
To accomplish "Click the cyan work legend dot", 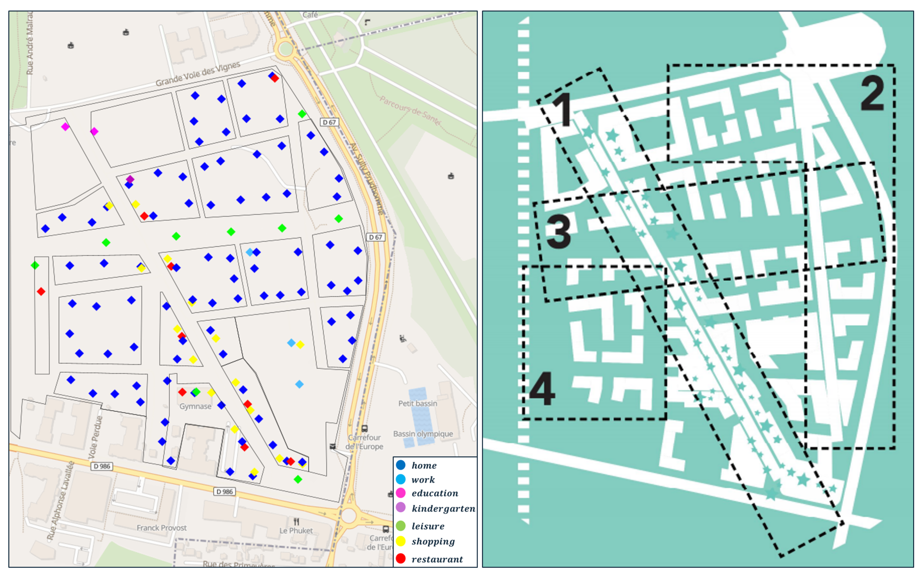I will (x=400, y=479).
